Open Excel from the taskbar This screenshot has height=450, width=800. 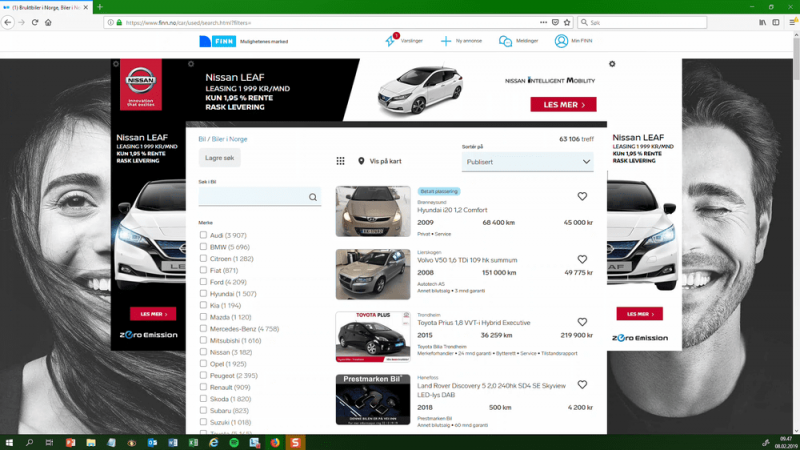[193, 442]
